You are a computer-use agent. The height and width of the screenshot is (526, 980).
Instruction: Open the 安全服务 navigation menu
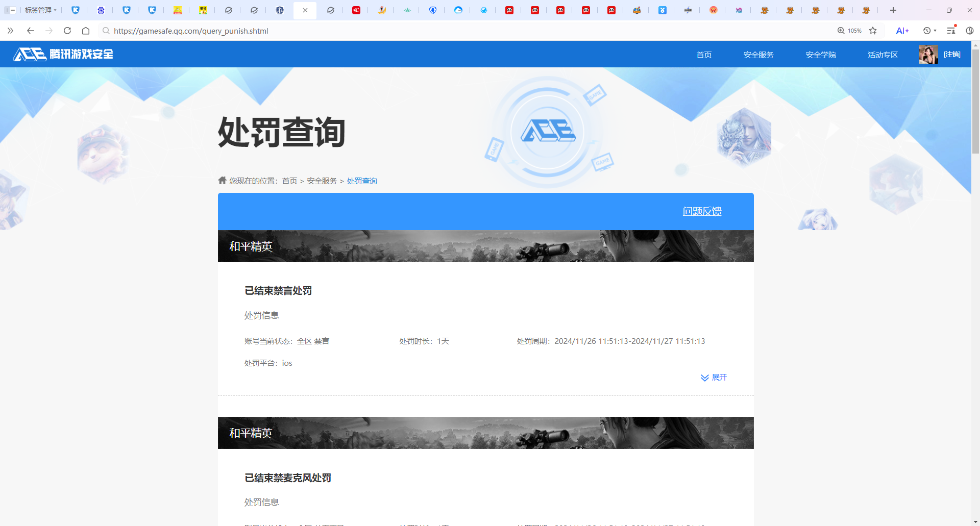[x=758, y=55]
